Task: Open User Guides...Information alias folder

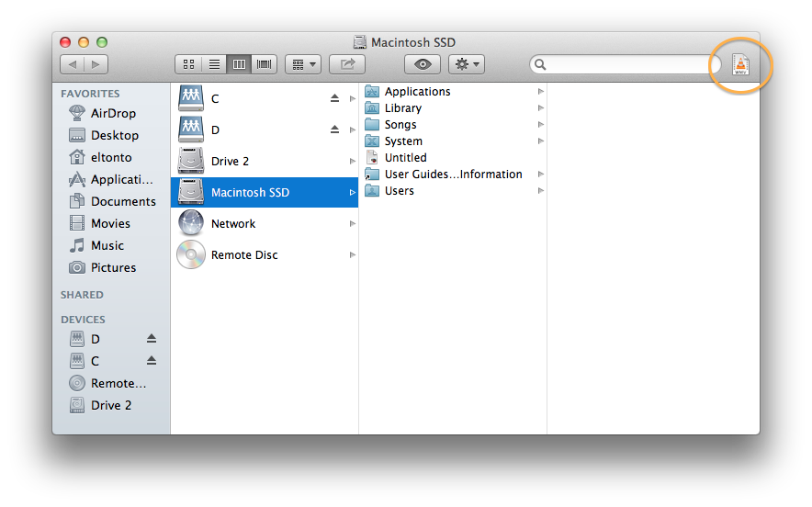Action: click(x=453, y=174)
